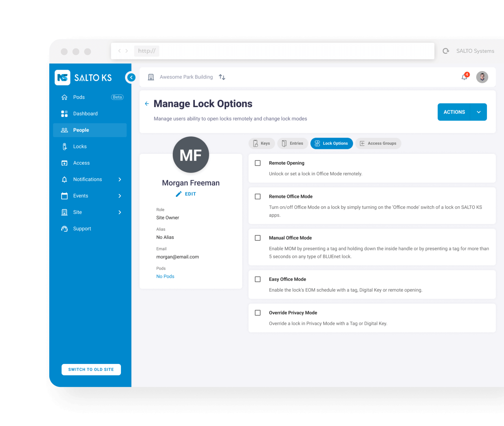Expand the Site submenu chevron
Viewport: 504px width, 426px height.
pos(120,212)
